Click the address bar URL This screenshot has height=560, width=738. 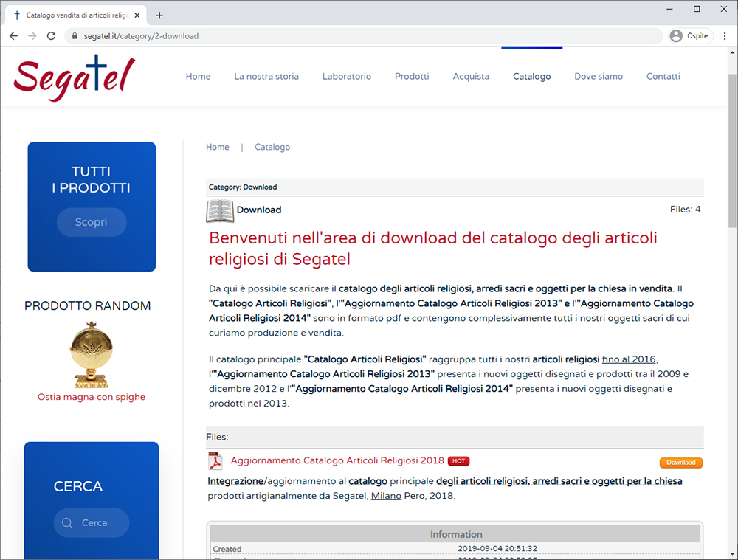coord(141,35)
